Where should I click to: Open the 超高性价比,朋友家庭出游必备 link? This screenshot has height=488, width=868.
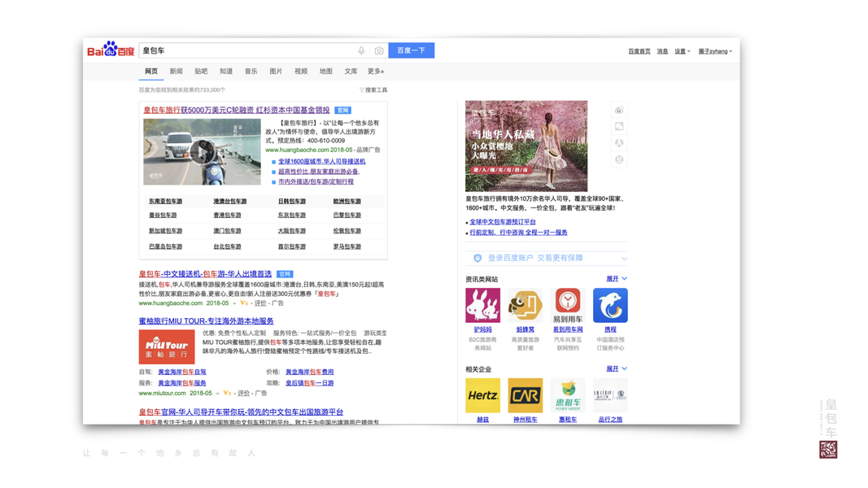coord(319,172)
